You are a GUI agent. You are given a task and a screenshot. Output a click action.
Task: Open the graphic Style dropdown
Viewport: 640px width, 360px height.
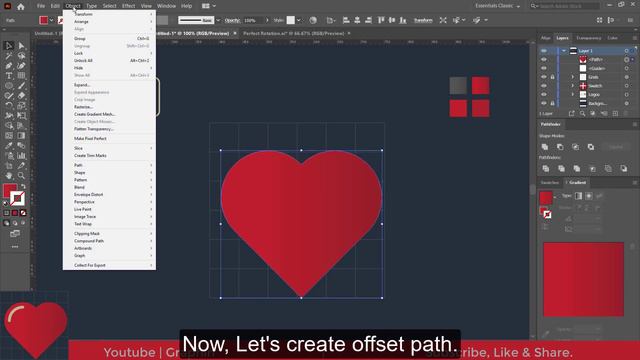(299, 20)
